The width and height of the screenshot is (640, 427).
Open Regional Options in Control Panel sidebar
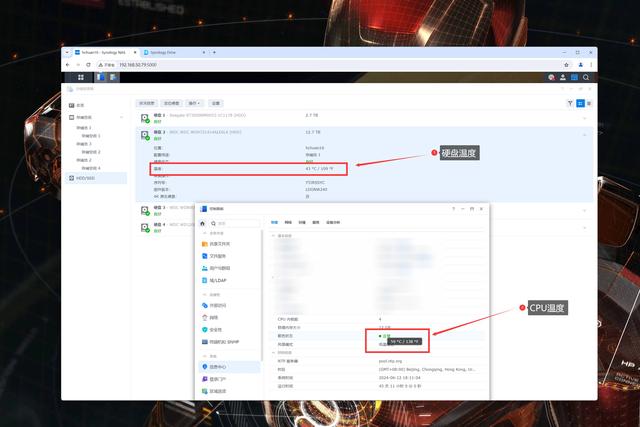(x=214, y=391)
